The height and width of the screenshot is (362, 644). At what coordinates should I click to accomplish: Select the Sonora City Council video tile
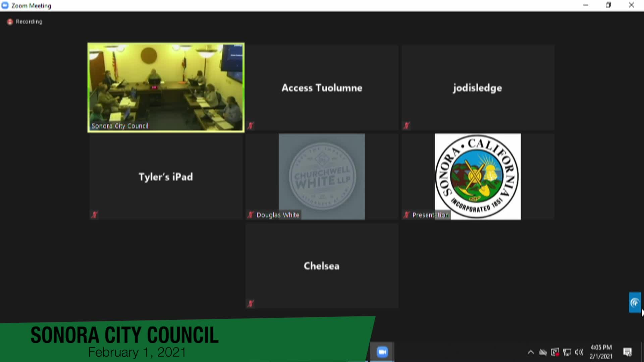166,87
